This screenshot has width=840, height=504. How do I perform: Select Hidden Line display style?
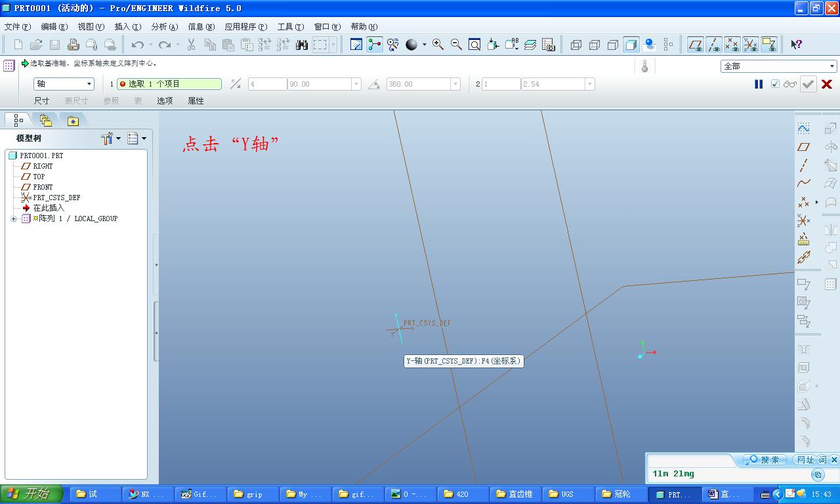[x=595, y=45]
